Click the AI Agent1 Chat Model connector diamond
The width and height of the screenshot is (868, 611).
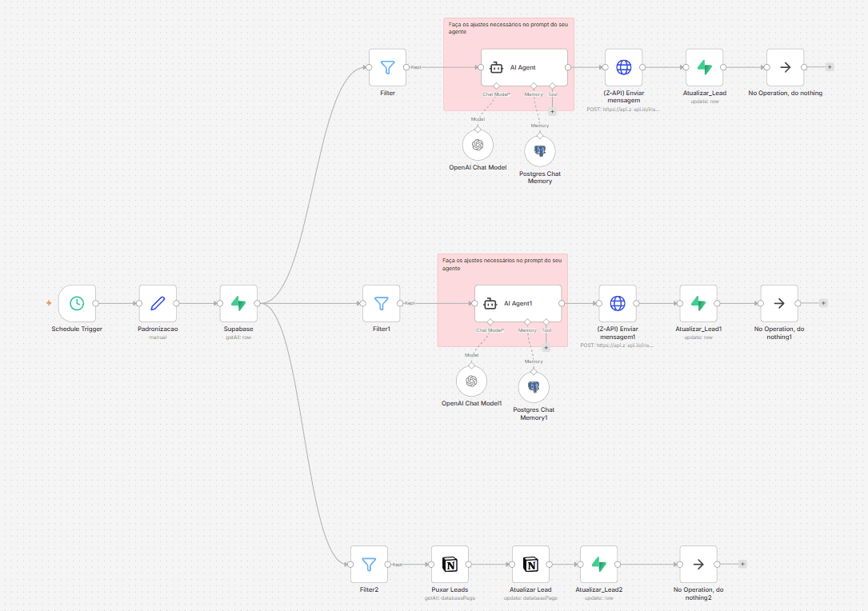tap(490, 321)
